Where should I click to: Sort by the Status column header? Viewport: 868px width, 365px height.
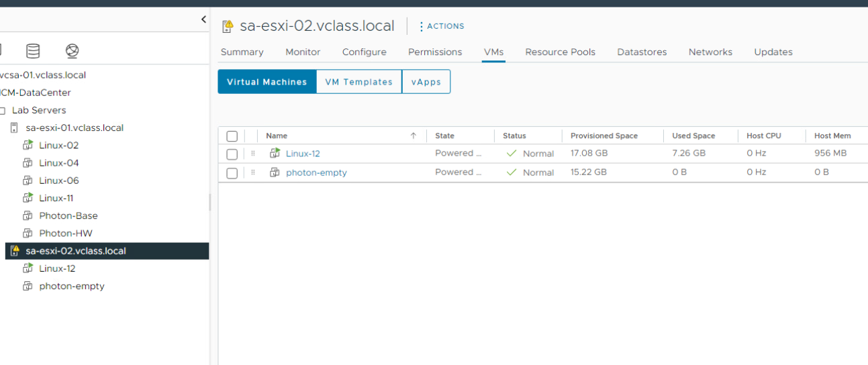514,136
